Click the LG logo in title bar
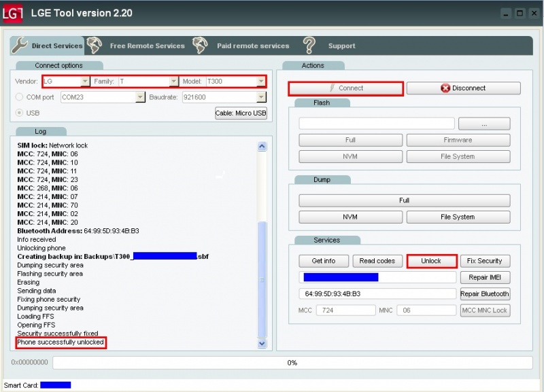The width and height of the screenshot is (544, 392). point(12,13)
